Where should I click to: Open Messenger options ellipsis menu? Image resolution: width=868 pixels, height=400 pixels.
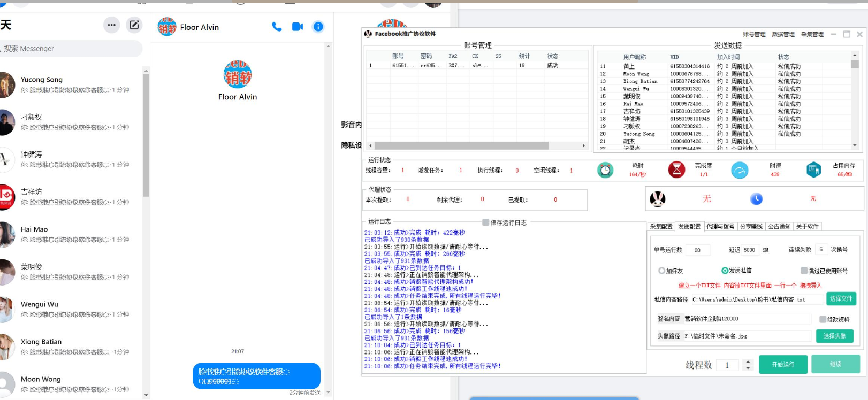[111, 25]
